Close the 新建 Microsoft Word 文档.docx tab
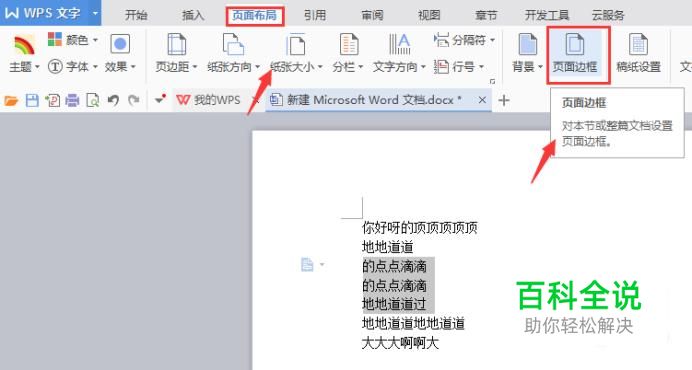 coord(482,100)
